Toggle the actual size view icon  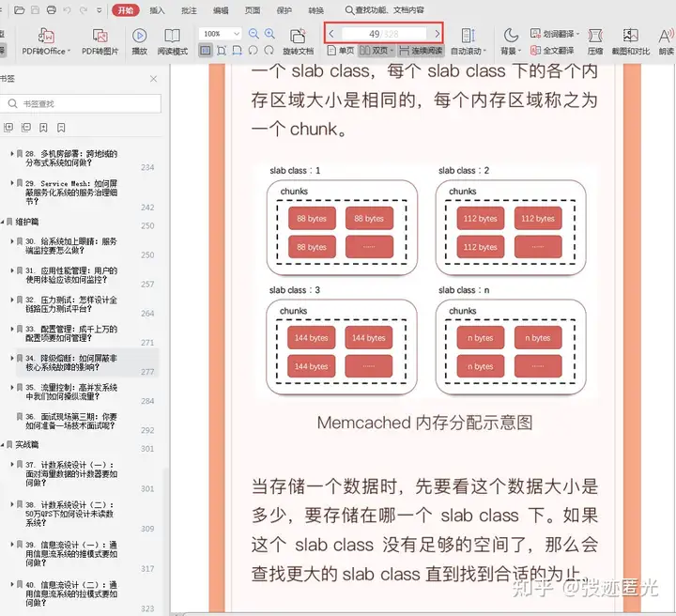206,51
